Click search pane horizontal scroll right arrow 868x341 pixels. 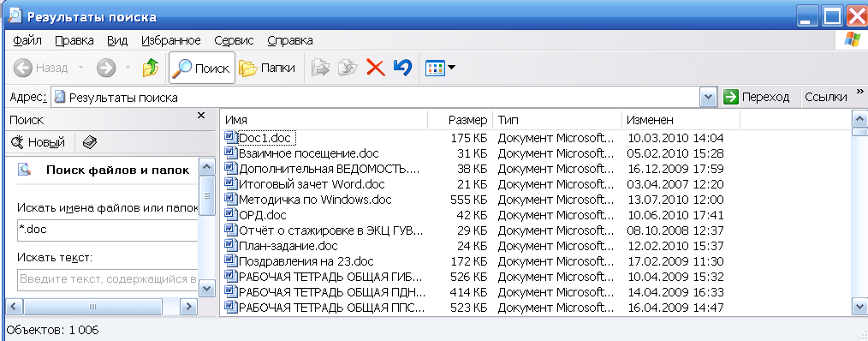[x=189, y=306]
